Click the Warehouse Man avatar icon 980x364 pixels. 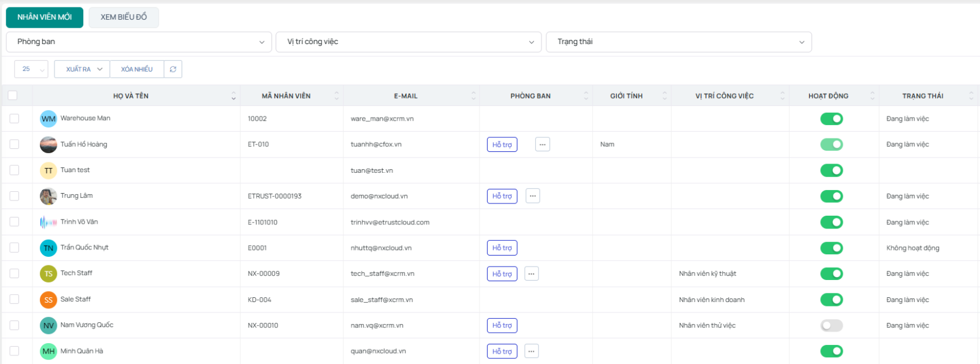[48, 119]
